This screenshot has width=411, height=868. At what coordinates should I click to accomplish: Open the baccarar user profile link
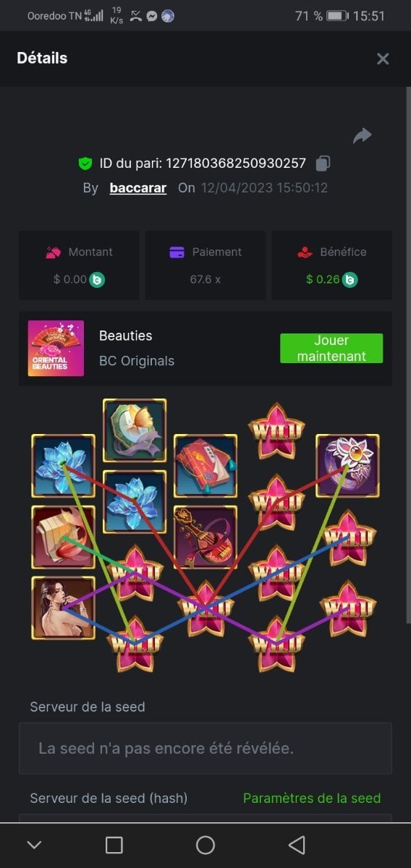click(x=138, y=187)
